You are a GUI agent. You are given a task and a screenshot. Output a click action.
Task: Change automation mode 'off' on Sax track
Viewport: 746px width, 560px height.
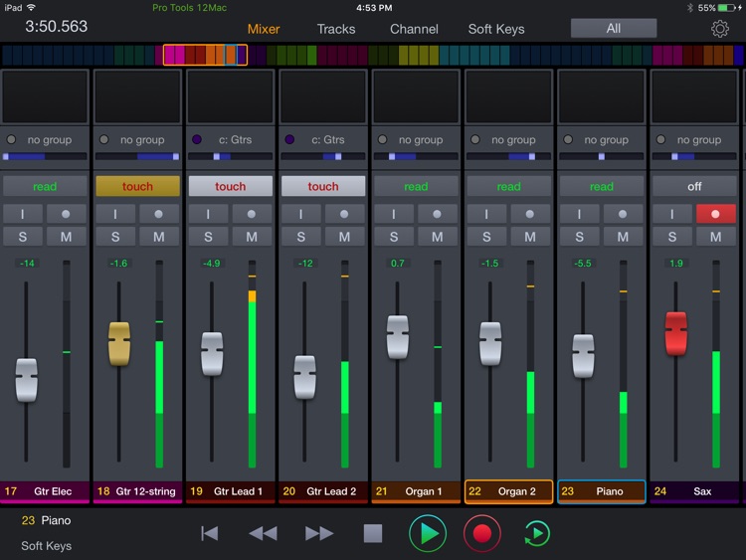coord(694,186)
